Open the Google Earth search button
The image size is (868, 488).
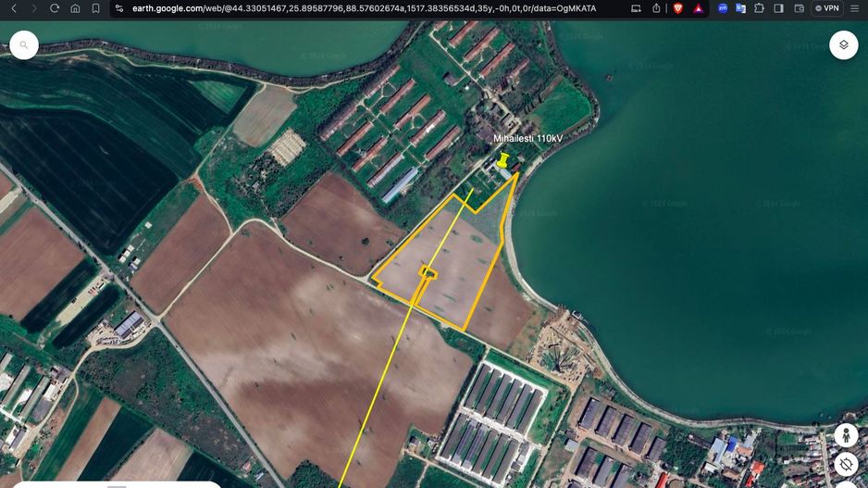click(x=23, y=44)
